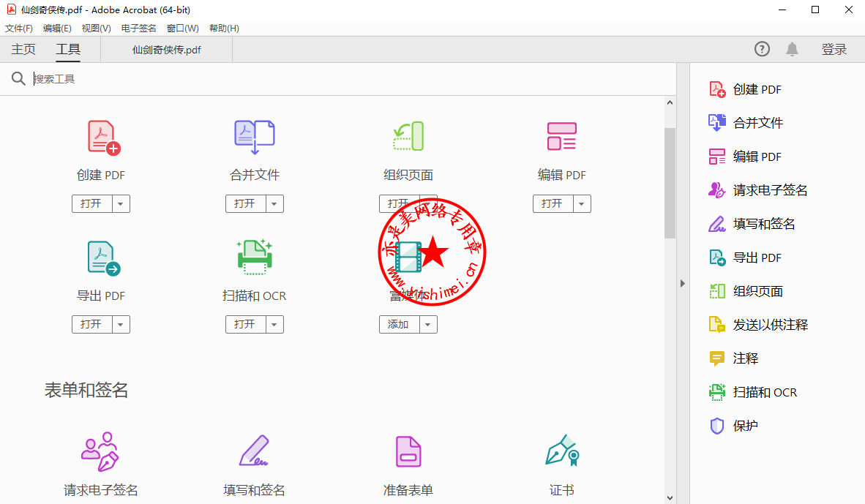Viewport: 865px width, 504px height.
Task: Collapse the right tools pane arrow
Action: pos(683,283)
